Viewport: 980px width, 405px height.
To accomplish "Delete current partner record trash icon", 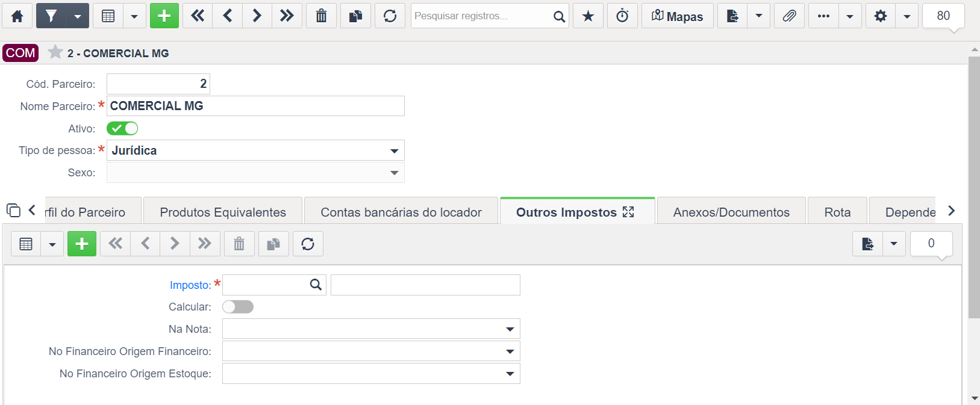I will click(x=322, y=16).
